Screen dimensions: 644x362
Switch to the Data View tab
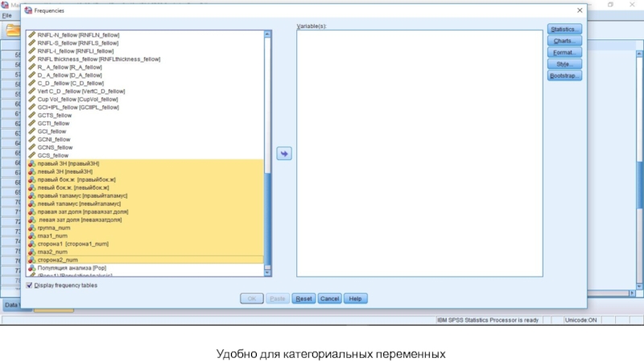click(x=11, y=305)
